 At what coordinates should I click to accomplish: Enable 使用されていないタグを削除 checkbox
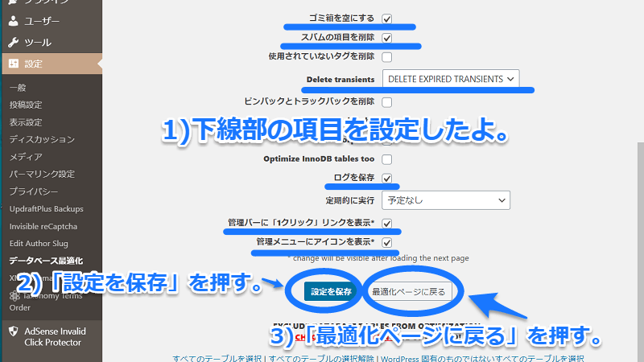point(386,57)
